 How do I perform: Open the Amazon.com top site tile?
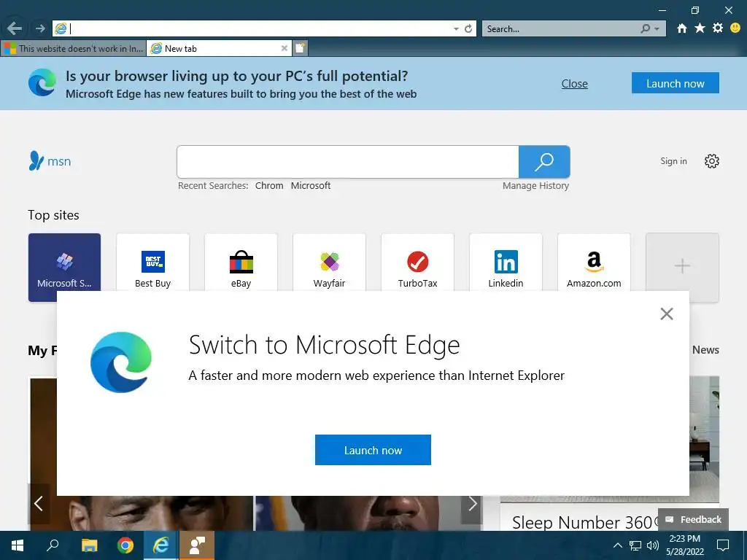click(x=594, y=262)
